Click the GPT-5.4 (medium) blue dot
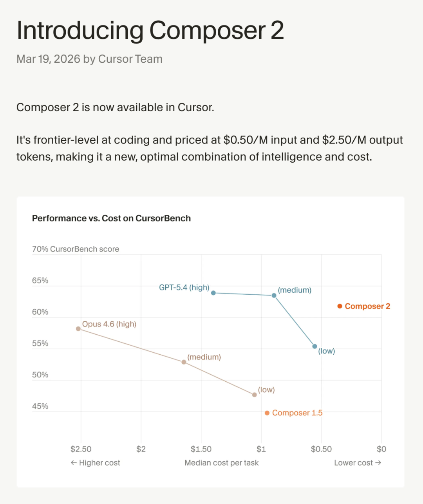This screenshot has width=423, height=504. (x=274, y=296)
